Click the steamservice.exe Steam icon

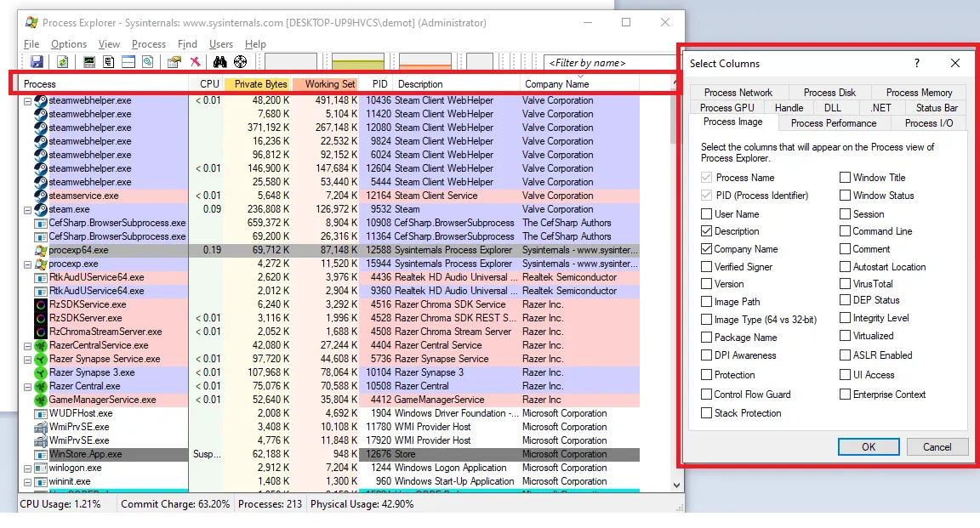click(x=41, y=196)
